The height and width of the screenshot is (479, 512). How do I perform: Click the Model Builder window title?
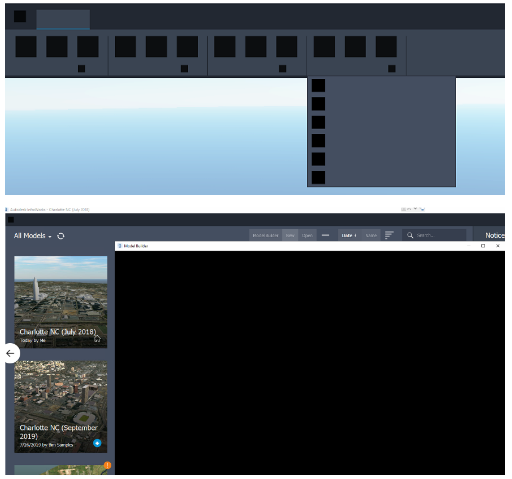pos(136,246)
